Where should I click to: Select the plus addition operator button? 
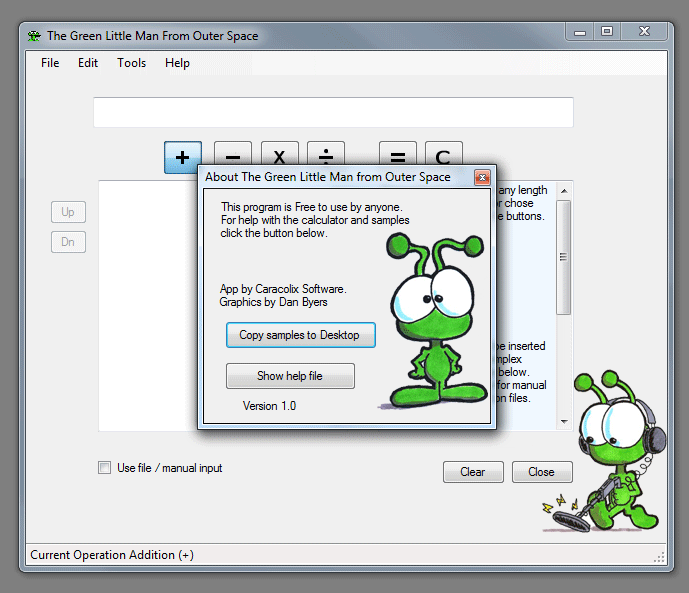183,156
